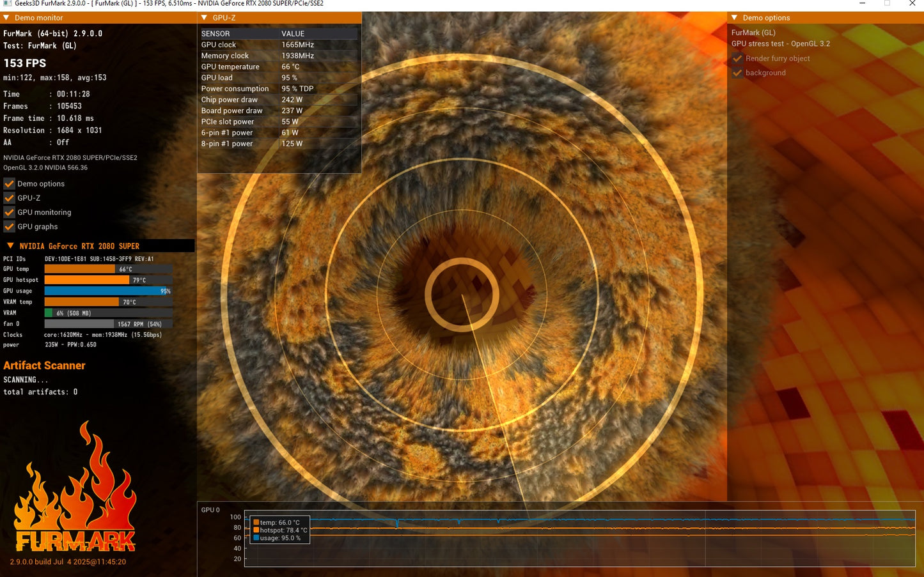Click the SENSOR column header
This screenshot has height=577, width=924.
215,34
